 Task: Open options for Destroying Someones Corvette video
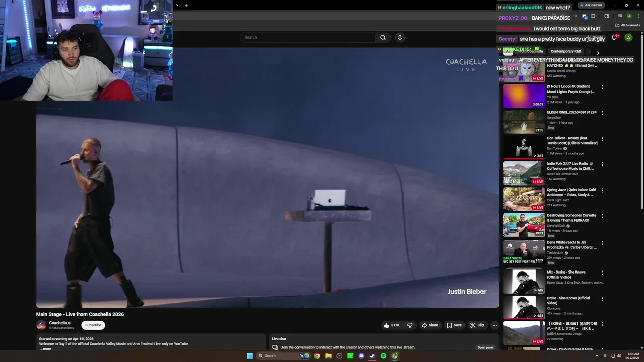tap(602, 216)
